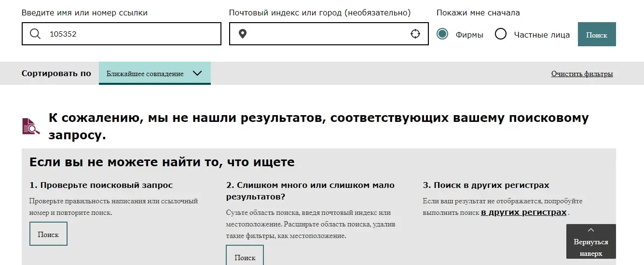This screenshot has width=644, height=265.
Task: Click heading 3. Поиск в других регистрах
Action: [486, 185]
